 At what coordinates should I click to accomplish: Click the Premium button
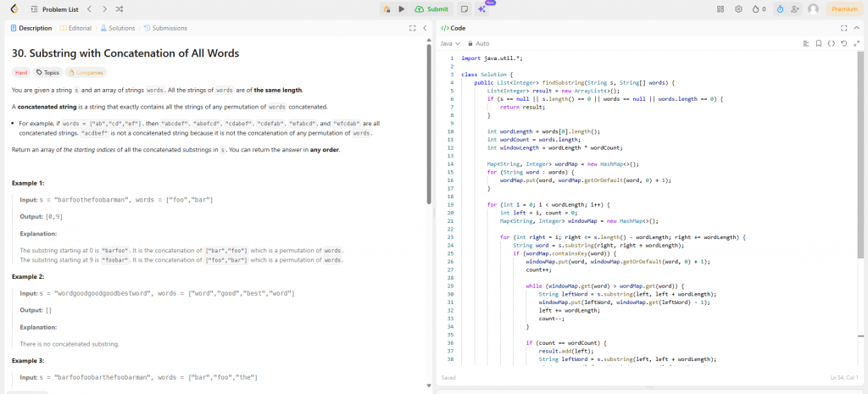(845, 8)
